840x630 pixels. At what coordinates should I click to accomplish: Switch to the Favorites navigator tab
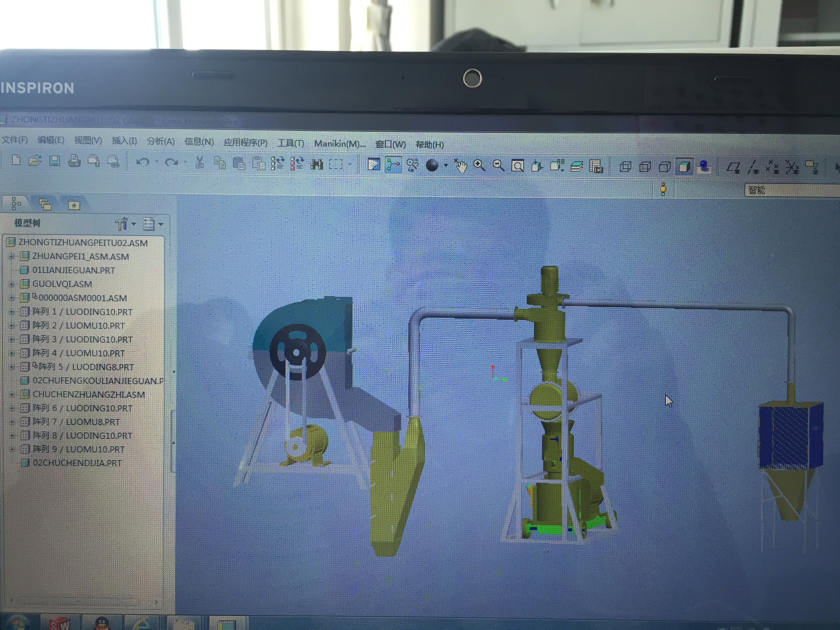[74, 205]
